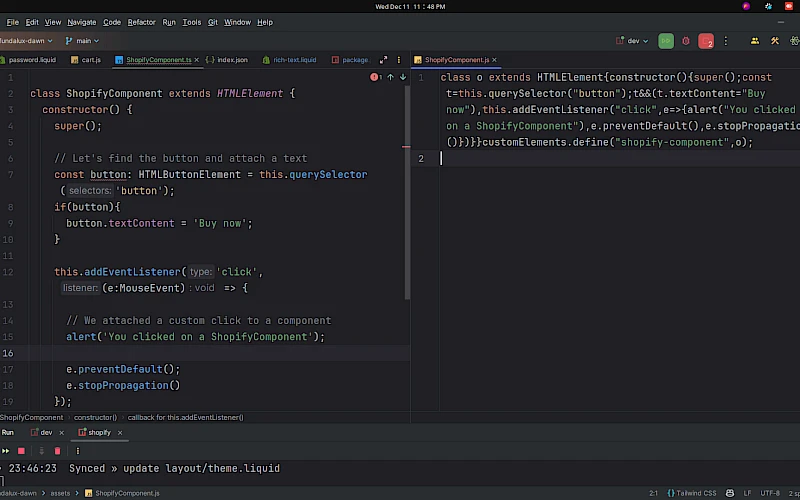Open line separator LF selector
The image size is (800, 500).
coord(747,493)
